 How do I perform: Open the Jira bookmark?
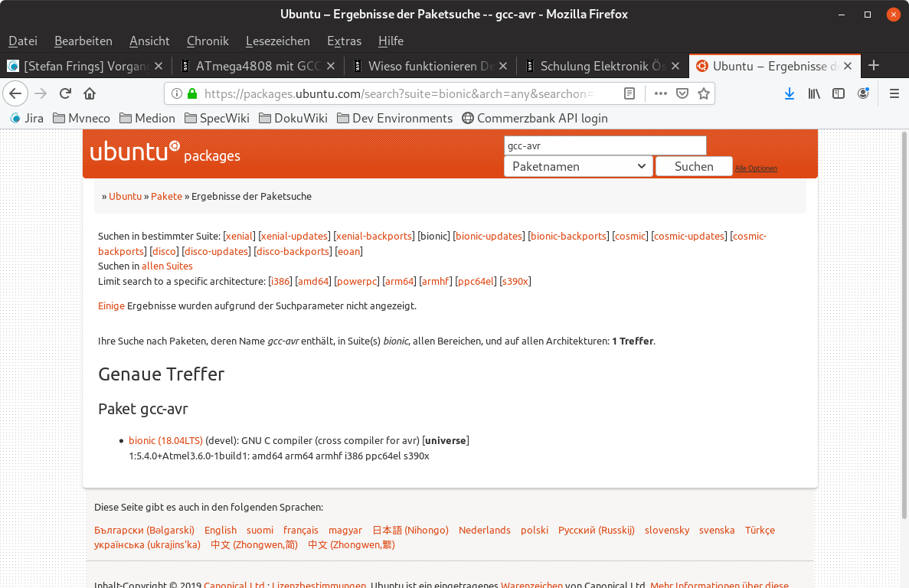(x=27, y=118)
